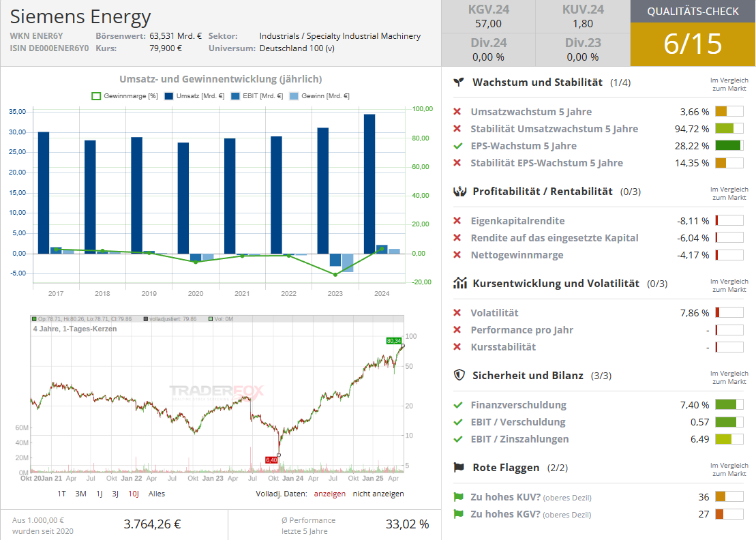Click the 3.764,26 € result value
The width and height of the screenshot is (756, 540).
click(152, 524)
